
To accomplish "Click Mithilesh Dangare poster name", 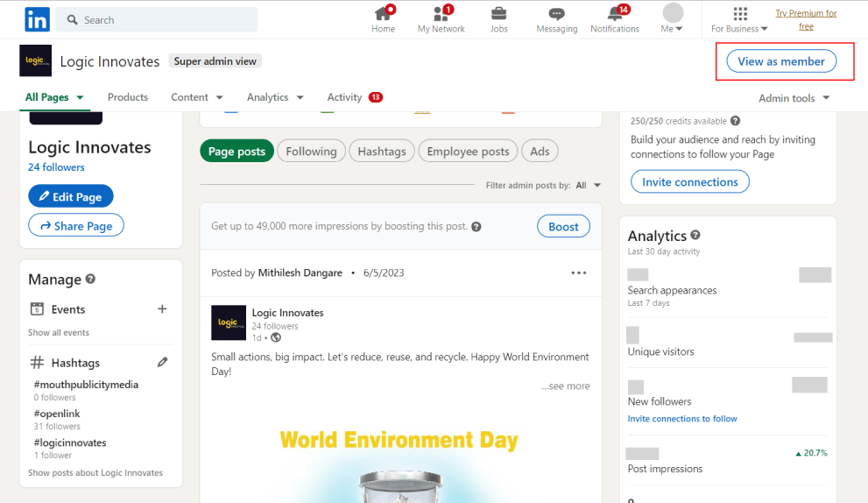I will click(300, 273).
